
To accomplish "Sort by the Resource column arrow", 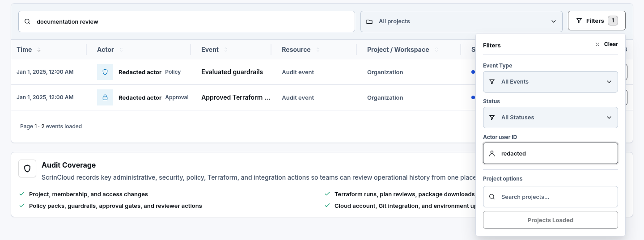I will point(318,50).
